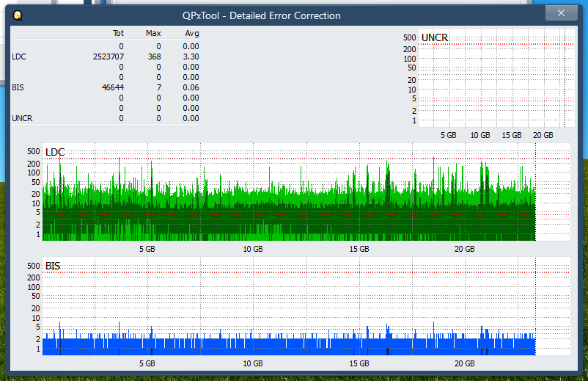Click the 15 GB label under BIS graph
This screenshot has height=381, width=588.
[x=359, y=363]
